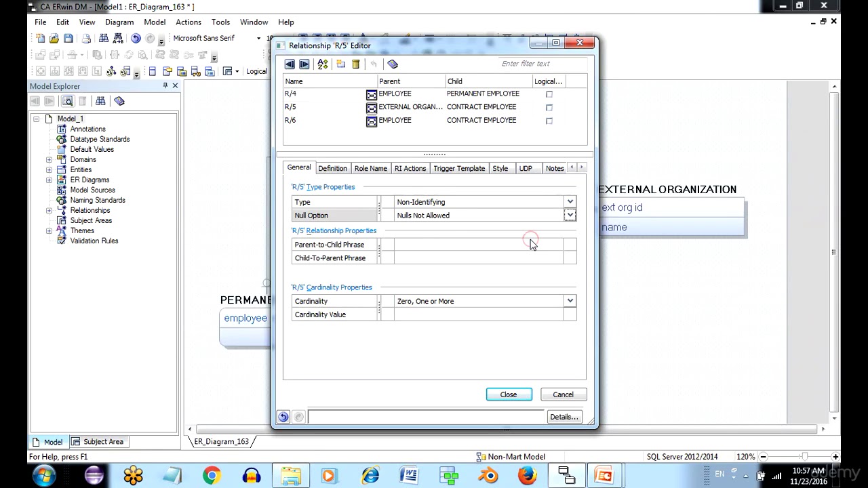The height and width of the screenshot is (488, 868).
Task: Expand the ER Diagrams tree node
Action: 49,180
